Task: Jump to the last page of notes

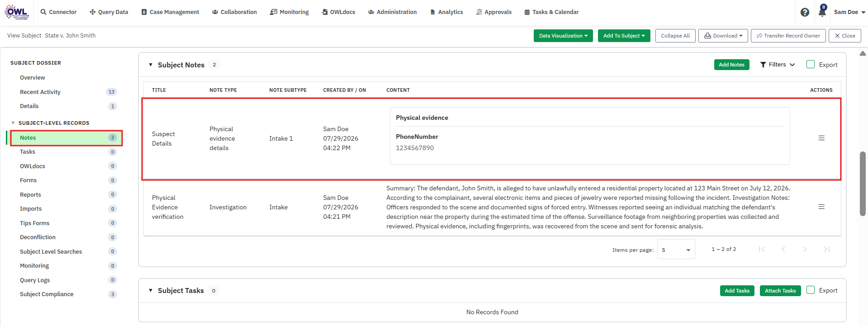Action: coord(827,249)
